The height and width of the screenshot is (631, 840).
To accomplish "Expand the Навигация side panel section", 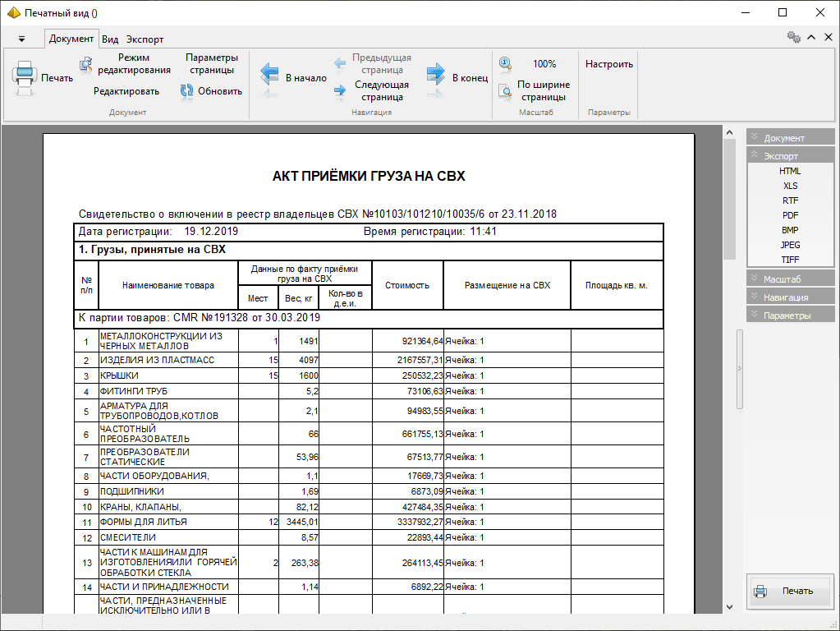I will click(x=791, y=297).
